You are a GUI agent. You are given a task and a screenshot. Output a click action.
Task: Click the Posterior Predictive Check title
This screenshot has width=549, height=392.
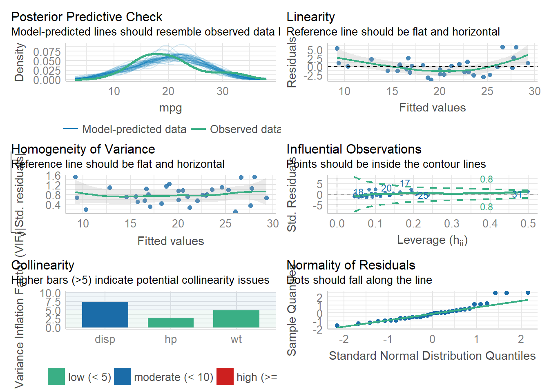tap(87, 17)
